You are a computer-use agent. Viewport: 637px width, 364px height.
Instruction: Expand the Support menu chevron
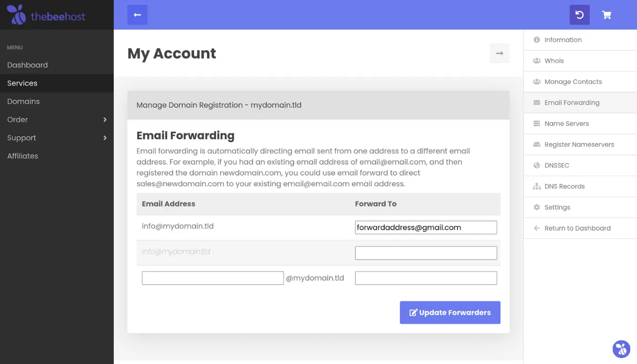coord(105,138)
